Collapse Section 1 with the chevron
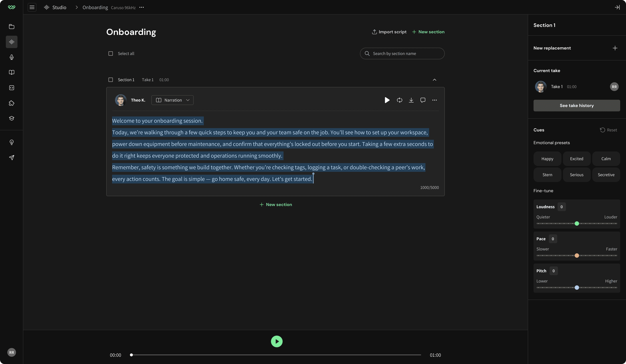 coord(435,80)
